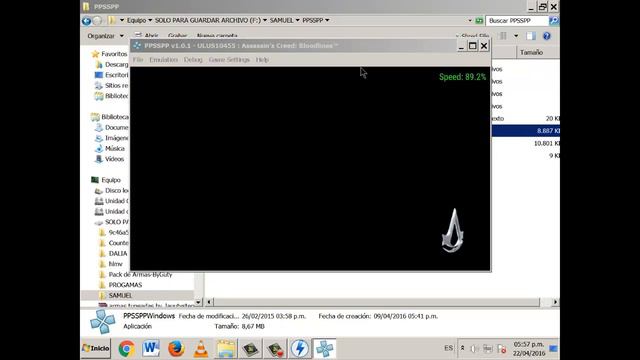Click the Explorer forward navigation arrow
The width and height of the screenshot is (640, 360).
click(97, 20)
